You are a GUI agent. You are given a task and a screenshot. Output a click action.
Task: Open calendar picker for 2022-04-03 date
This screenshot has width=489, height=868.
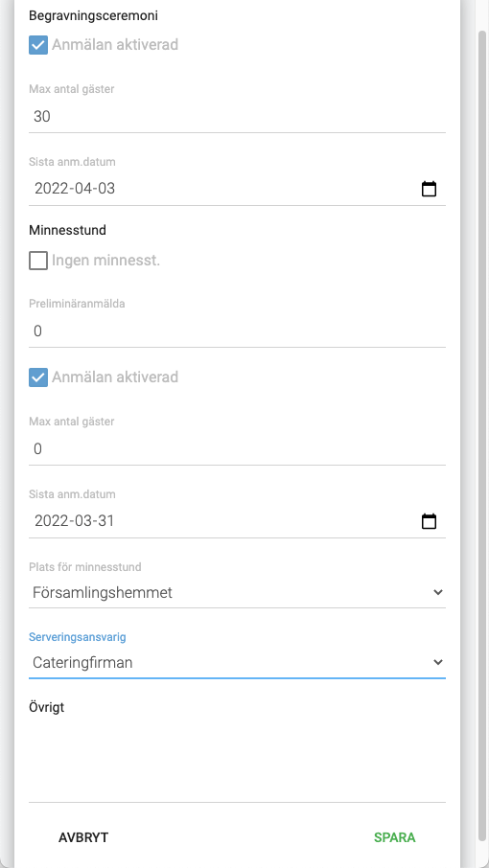pos(429,189)
